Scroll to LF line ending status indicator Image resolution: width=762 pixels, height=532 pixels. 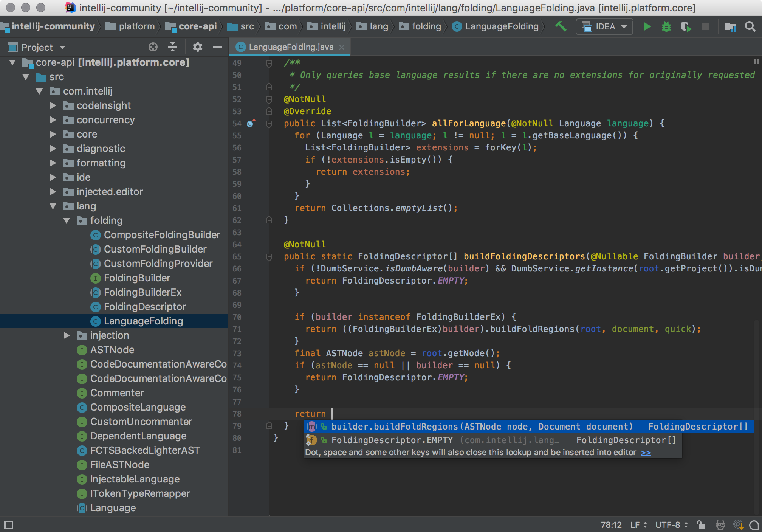point(637,524)
